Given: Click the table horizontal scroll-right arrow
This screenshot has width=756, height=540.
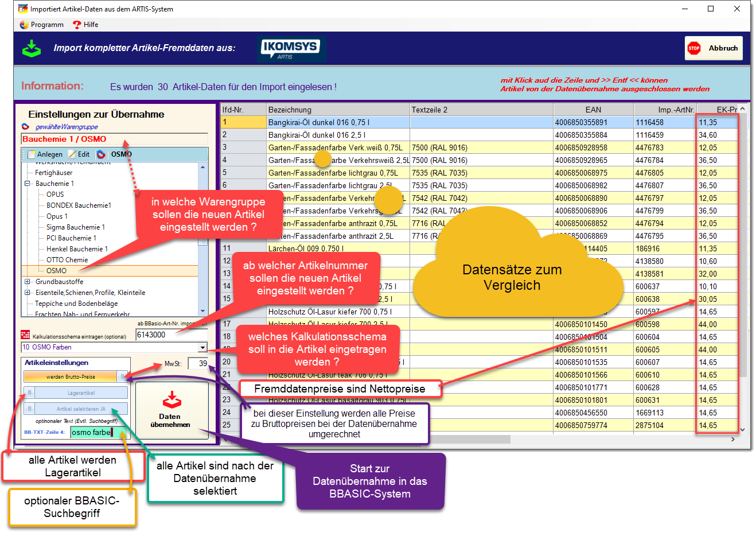Looking at the screenshot, I should [733, 439].
